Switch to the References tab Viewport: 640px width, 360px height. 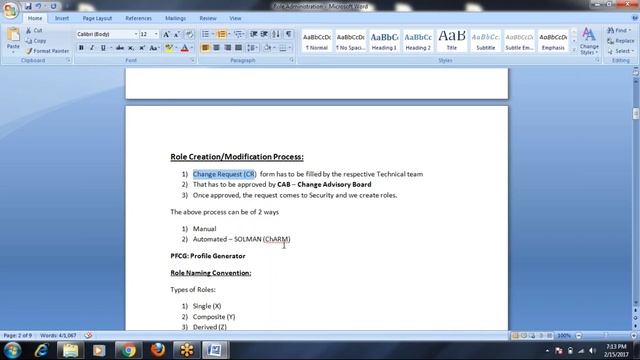138,18
